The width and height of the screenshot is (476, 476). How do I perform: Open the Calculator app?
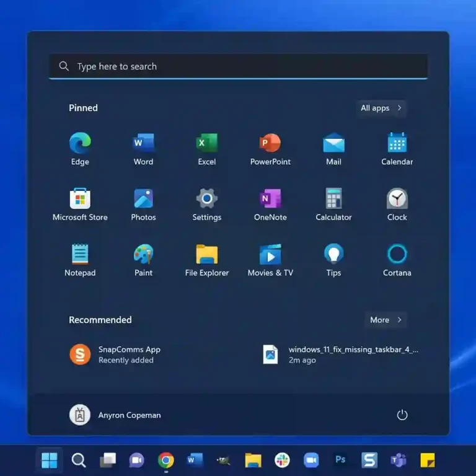[x=333, y=204]
